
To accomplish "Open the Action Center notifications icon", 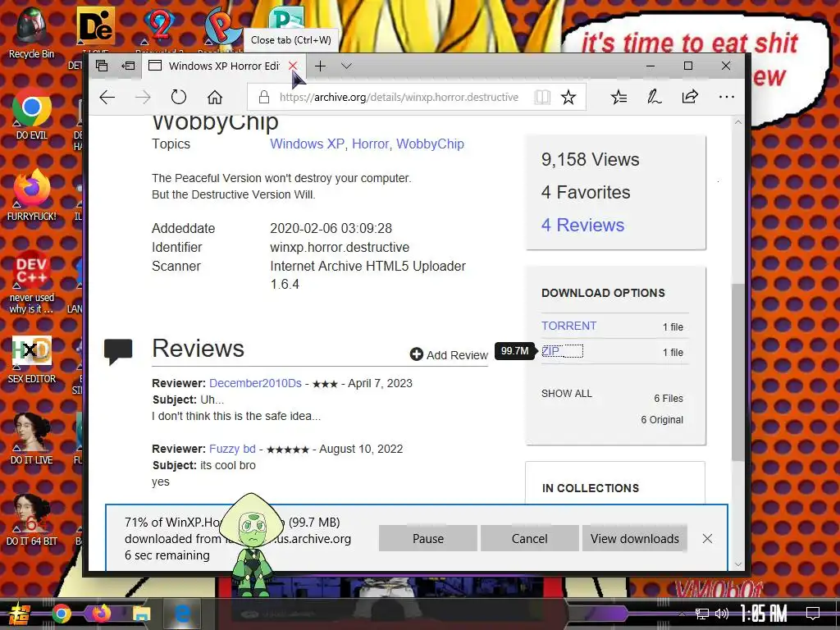I will coord(813,614).
